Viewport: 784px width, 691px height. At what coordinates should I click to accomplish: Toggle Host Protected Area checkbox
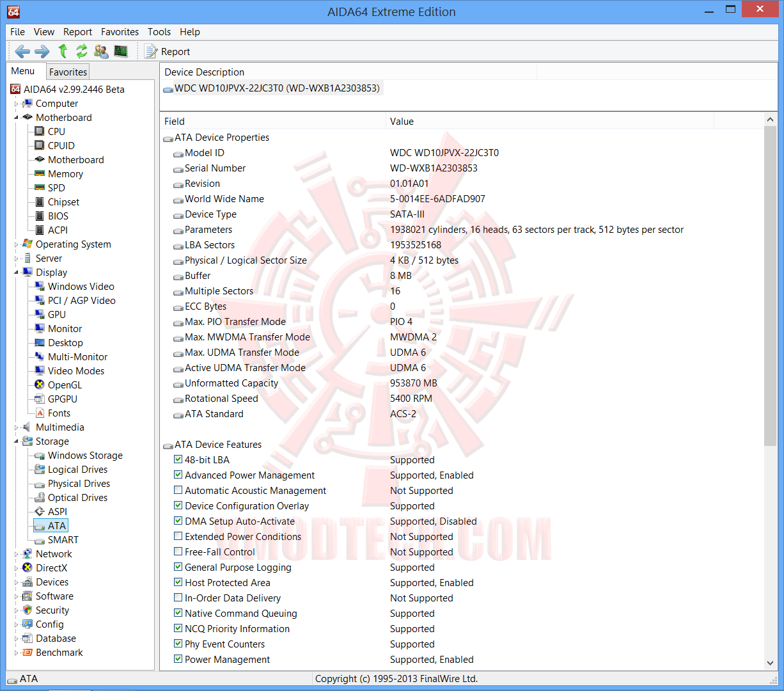[178, 582]
